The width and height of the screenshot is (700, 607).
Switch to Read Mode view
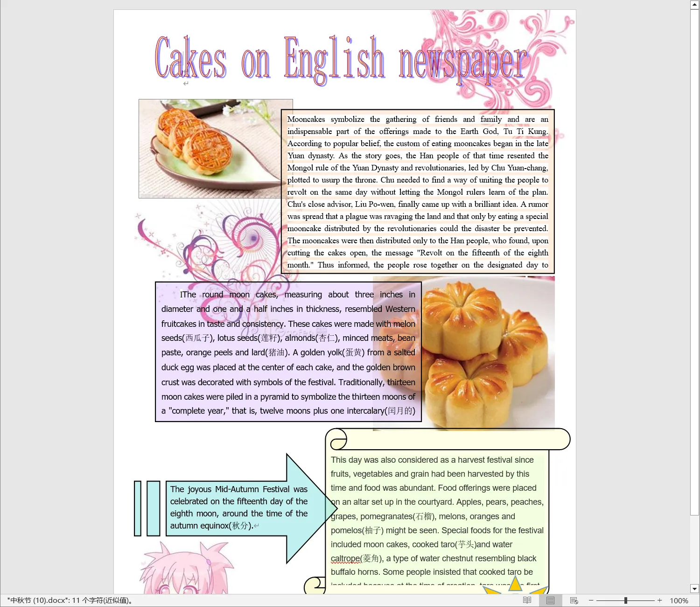pyautogui.click(x=527, y=600)
